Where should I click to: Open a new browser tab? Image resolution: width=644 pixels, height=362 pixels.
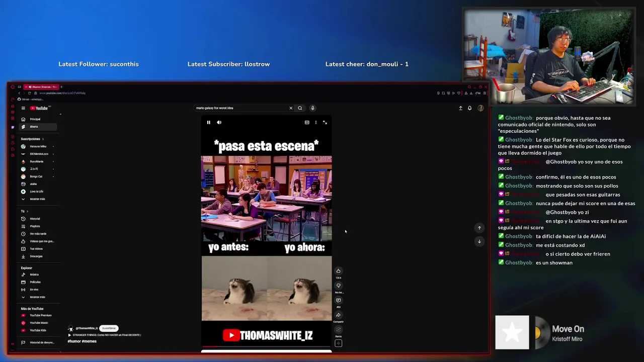pos(61,87)
